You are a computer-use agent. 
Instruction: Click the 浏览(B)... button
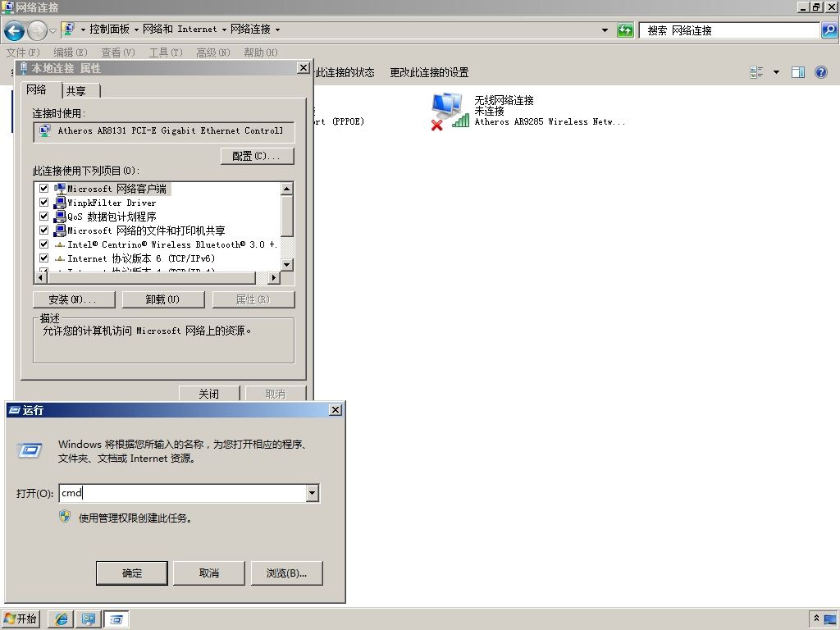point(286,573)
